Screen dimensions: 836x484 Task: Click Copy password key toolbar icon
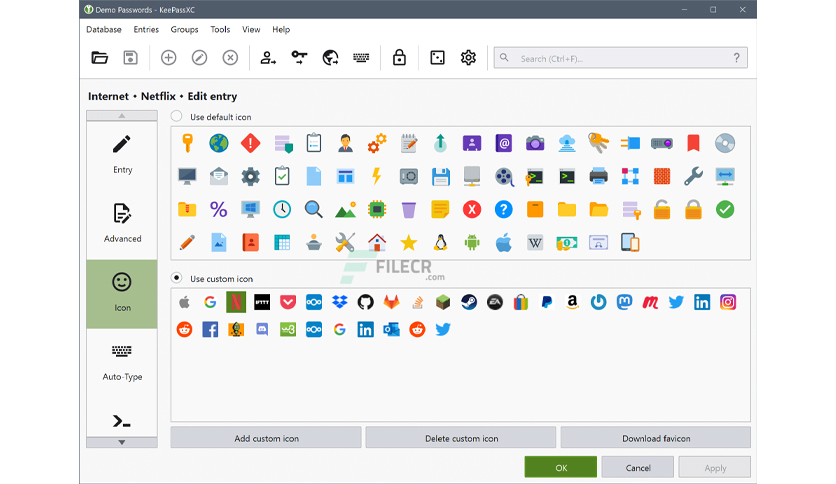click(299, 58)
